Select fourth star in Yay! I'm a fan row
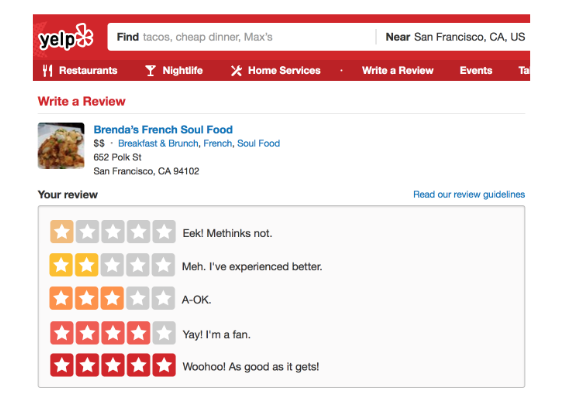 (x=138, y=333)
